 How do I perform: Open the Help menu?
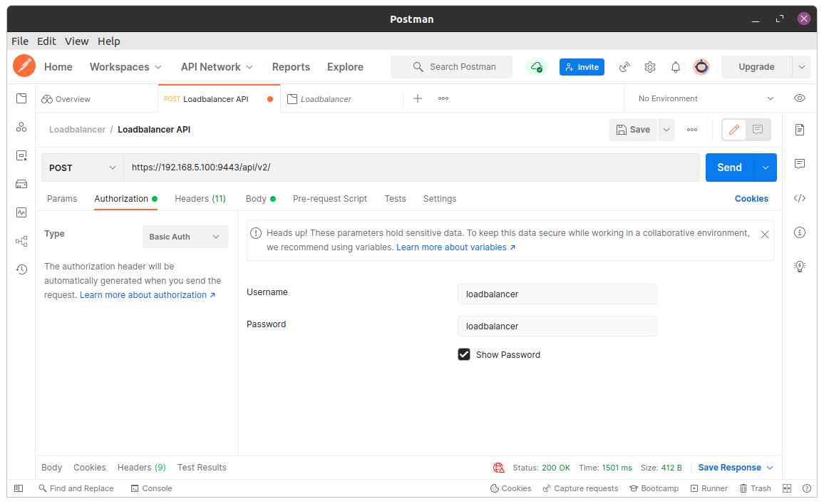pos(109,41)
